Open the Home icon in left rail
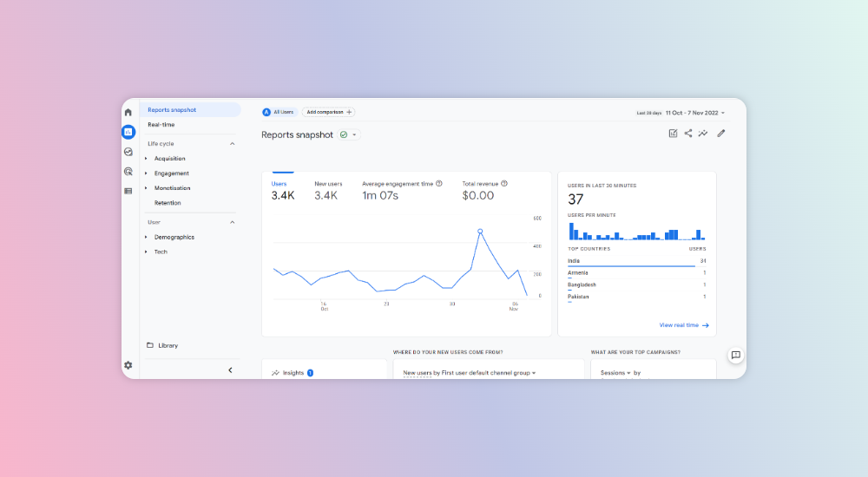Viewport: 868px width, 477px height. 128,113
